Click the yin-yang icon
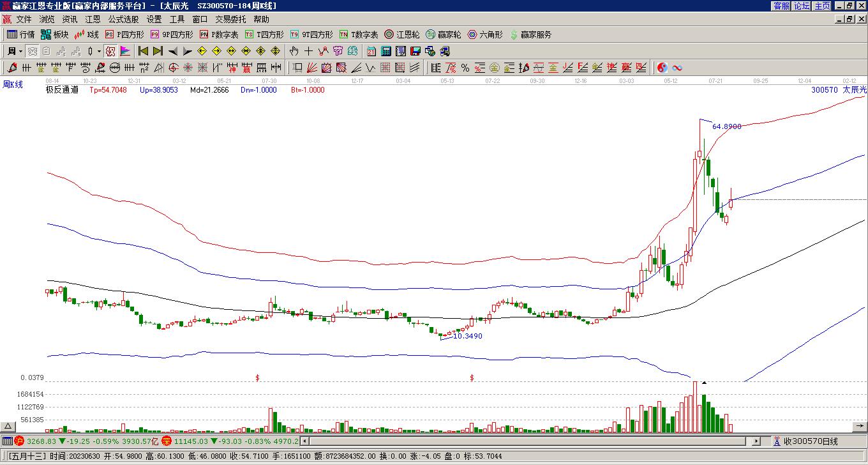 pyautogui.click(x=662, y=68)
